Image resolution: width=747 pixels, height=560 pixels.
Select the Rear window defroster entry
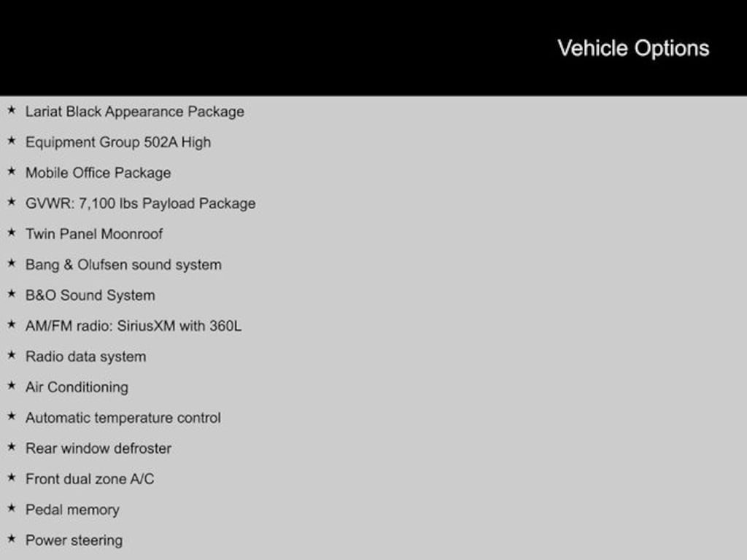coord(98,448)
